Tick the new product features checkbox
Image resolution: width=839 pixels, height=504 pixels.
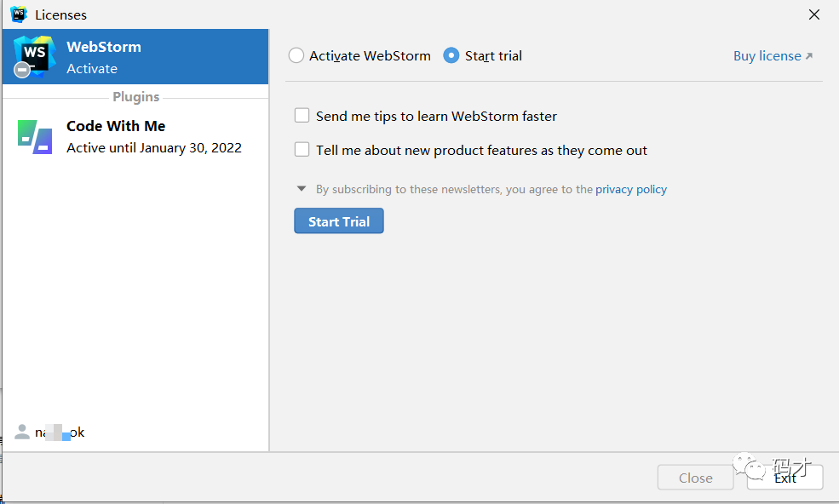click(302, 150)
